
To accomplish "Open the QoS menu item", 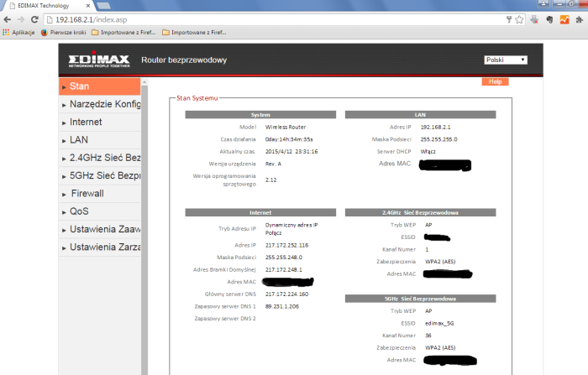I will click(79, 211).
